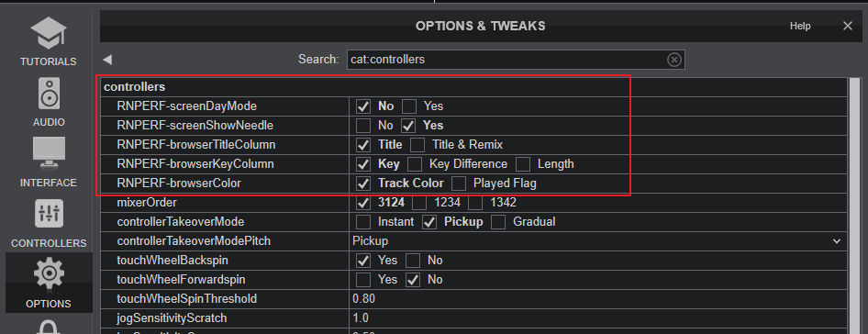Image resolution: width=868 pixels, height=334 pixels.
Task: Enable Yes for RNPERF-screenDayMode
Action: (x=409, y=106)
